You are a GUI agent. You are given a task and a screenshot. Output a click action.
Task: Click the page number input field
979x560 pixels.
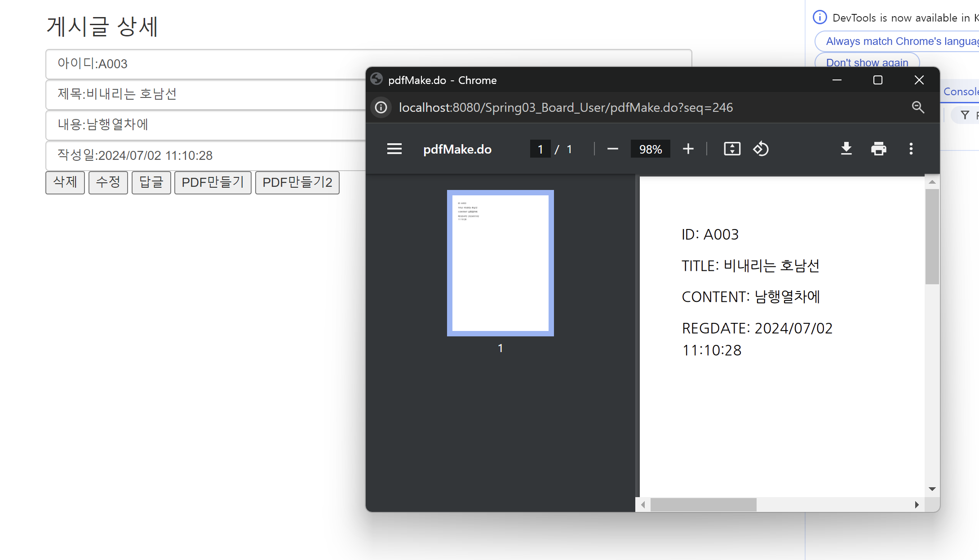(540, 149)
